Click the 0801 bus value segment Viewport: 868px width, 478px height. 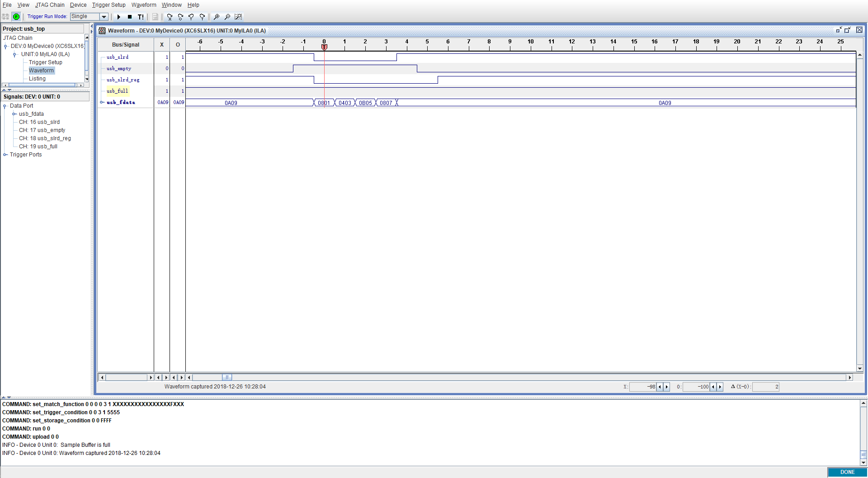[324, 103]
